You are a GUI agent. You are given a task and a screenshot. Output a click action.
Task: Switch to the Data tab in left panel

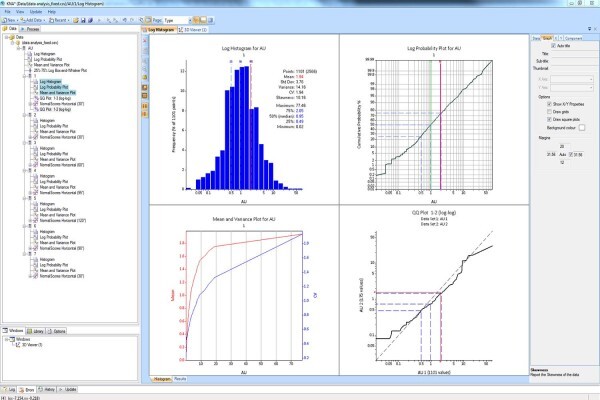(x=10, y=29)
